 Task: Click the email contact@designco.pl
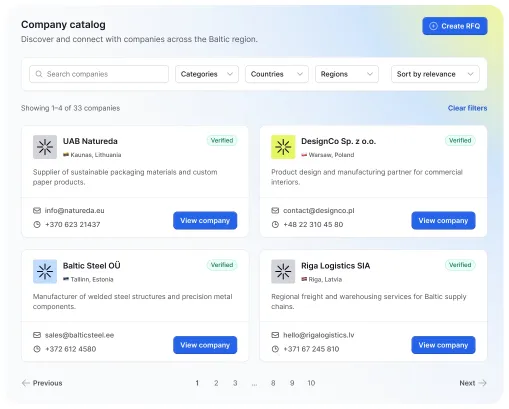point(319,211)
